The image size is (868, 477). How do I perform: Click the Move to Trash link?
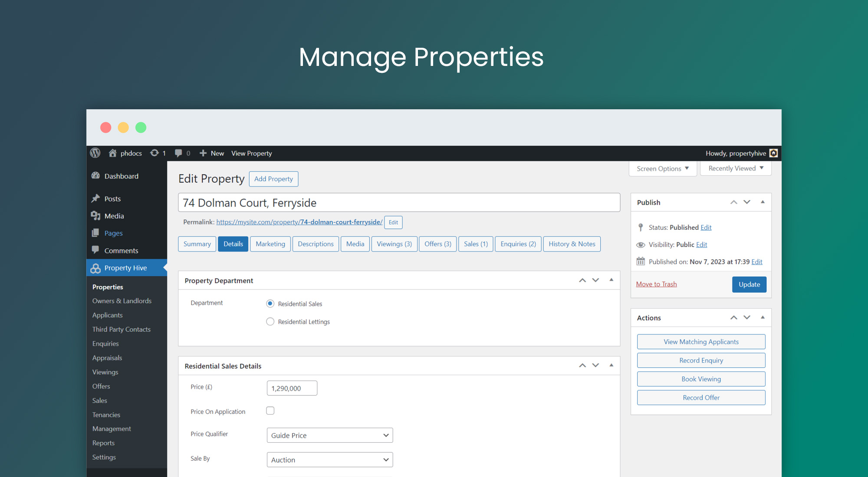tap(656, 284)
